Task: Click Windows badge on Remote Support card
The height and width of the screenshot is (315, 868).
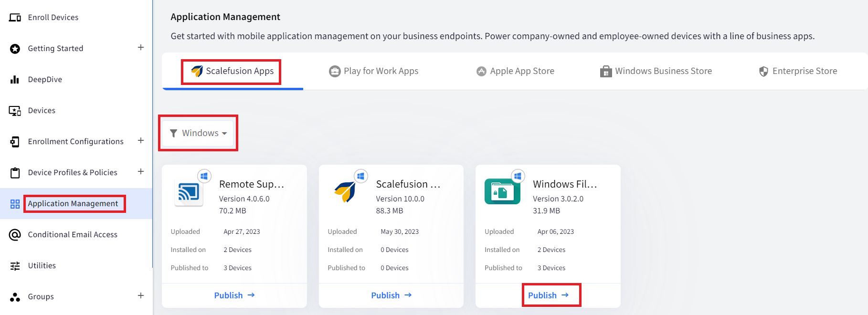Action: [x=204, y=176]
